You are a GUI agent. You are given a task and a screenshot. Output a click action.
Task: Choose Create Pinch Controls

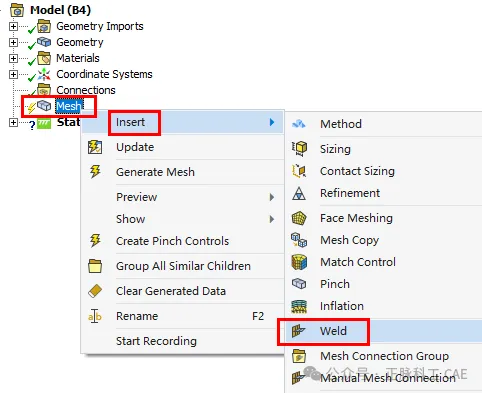(x=183, y=241)
